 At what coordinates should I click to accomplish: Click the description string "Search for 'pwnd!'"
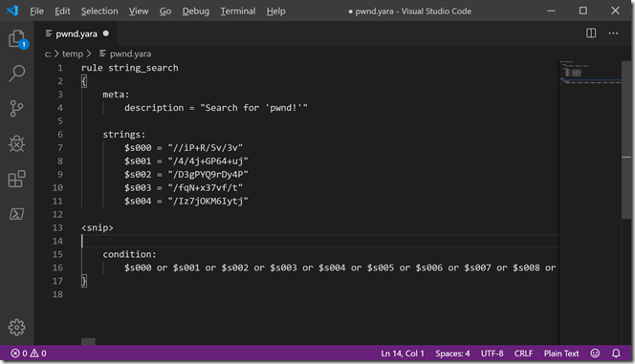pos(254,108)
